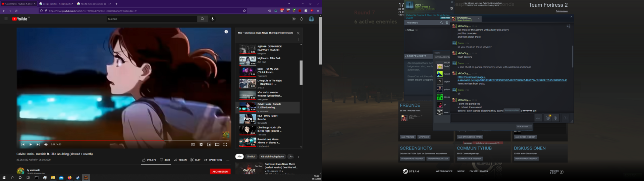Mute the video volume
Image resolution: width=644 pixels, height=181 pixels.
(x=46, y=144)
